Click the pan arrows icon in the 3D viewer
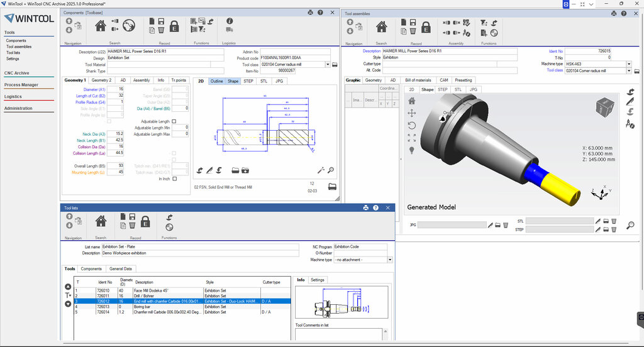Screen dimensions: 644x347 click(411, 113)
